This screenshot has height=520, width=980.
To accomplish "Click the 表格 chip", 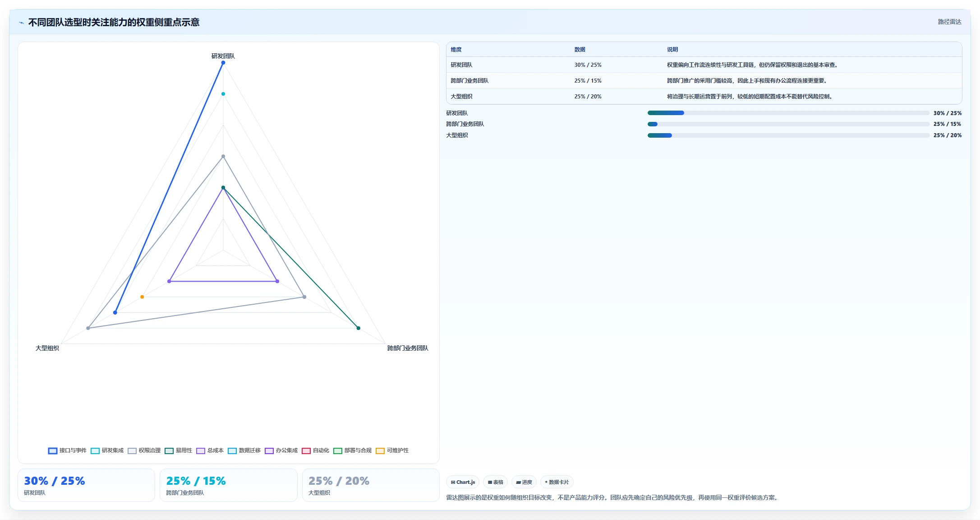I will (495, 482).
